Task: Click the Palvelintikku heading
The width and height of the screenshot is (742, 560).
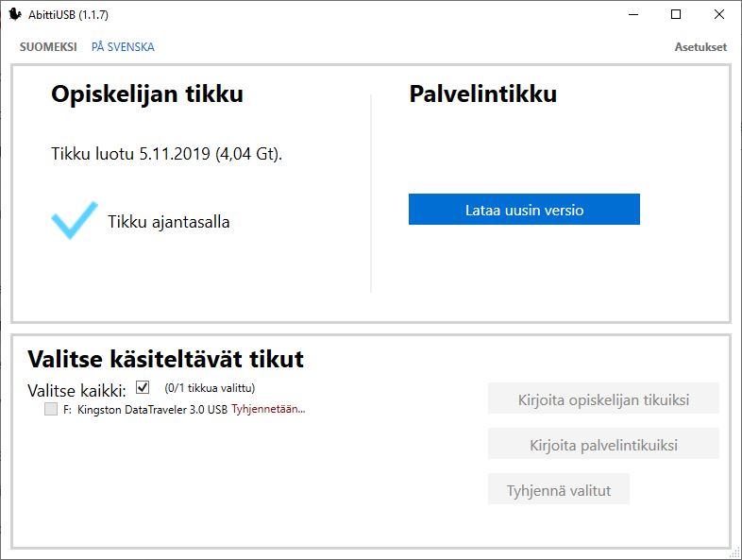Action: (482, 94)
